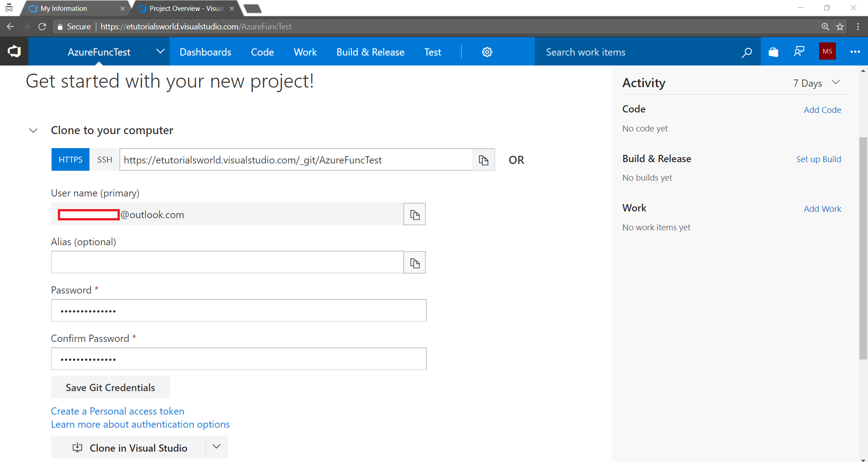Open a new browser tab
The image size is (868, 462).
coord(252,9)
